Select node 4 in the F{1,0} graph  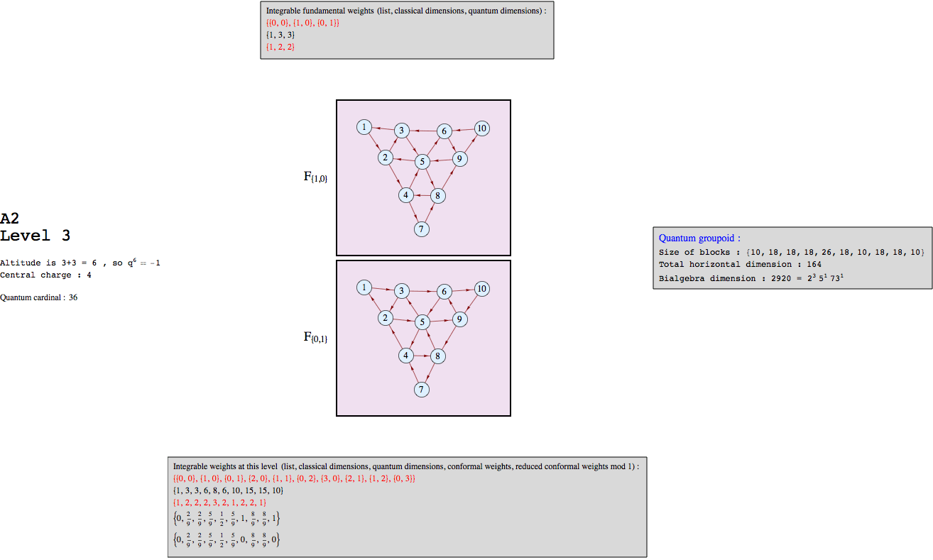[405, 194]
